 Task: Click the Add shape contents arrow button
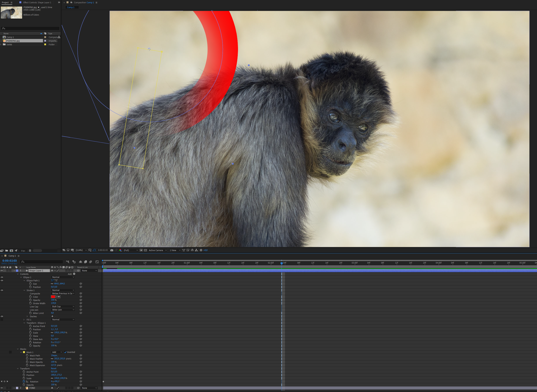(74, 274)
